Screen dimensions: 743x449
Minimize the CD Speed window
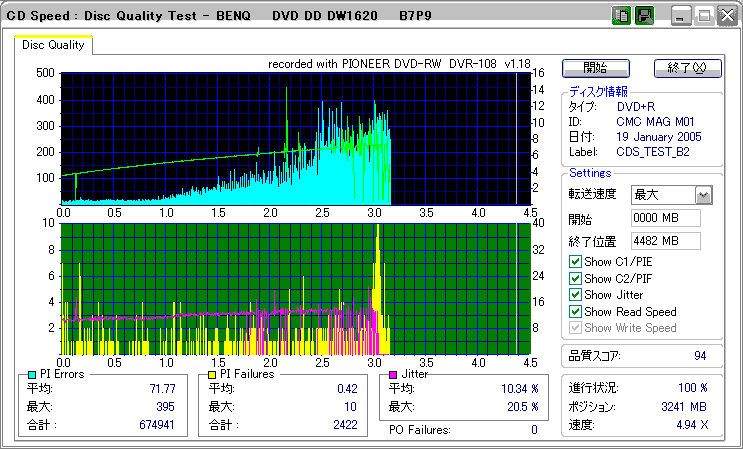point(681,16)
